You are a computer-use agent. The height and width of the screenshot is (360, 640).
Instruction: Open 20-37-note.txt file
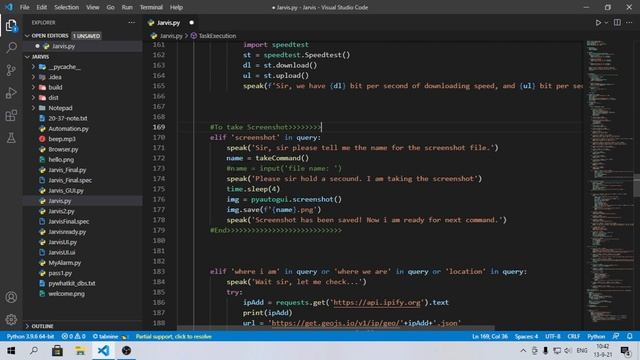click(x=68, y=118)
